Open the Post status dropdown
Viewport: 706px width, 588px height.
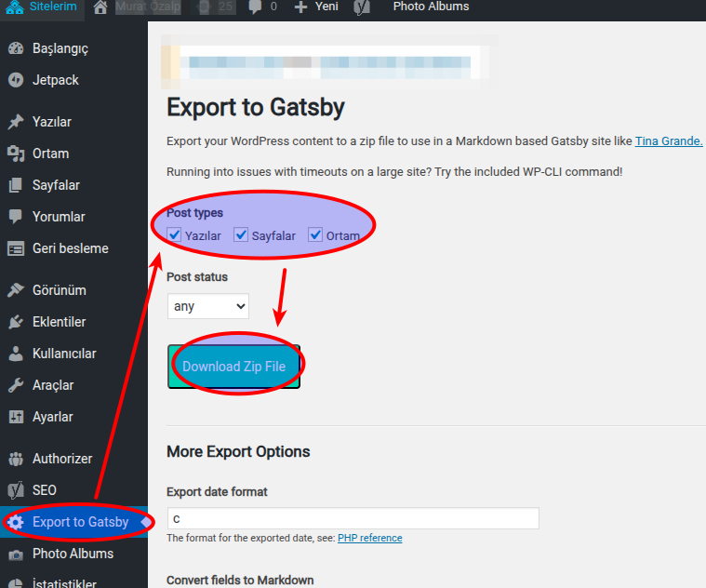(x=208, y=306)
